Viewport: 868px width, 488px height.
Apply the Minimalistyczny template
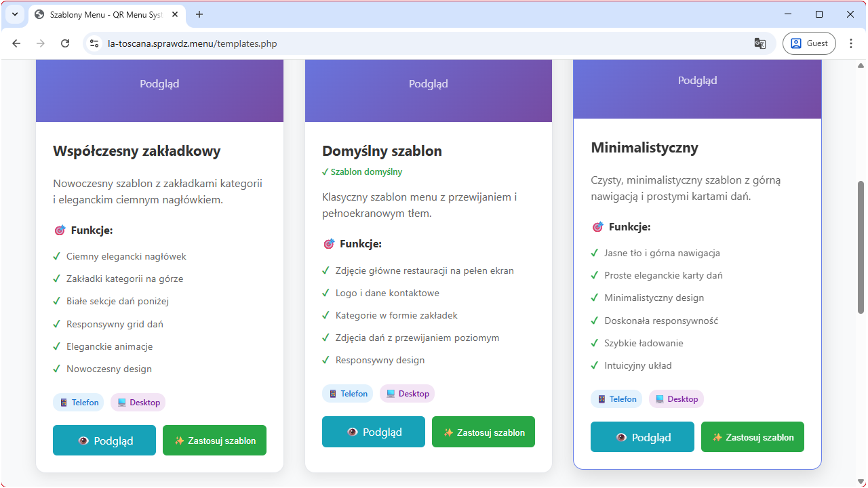tap(753, 437)
